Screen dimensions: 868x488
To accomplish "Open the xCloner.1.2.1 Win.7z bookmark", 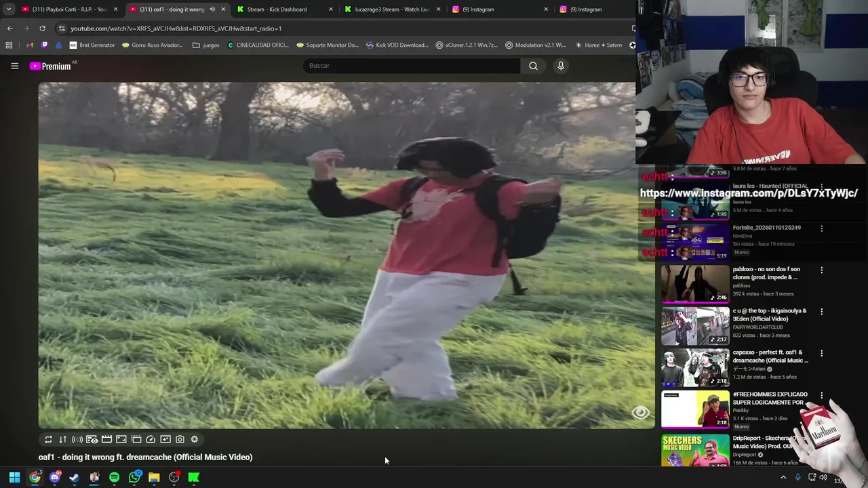I will [x=467, y=45].
